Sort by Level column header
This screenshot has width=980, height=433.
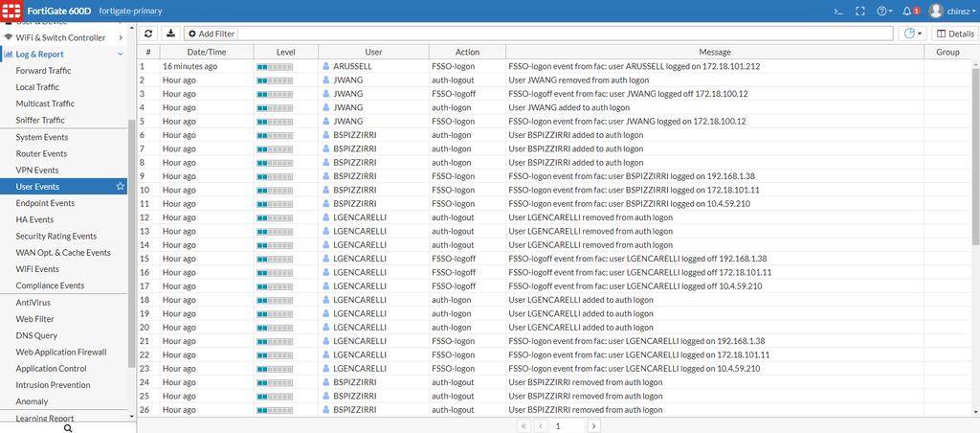tap(285, 52)
